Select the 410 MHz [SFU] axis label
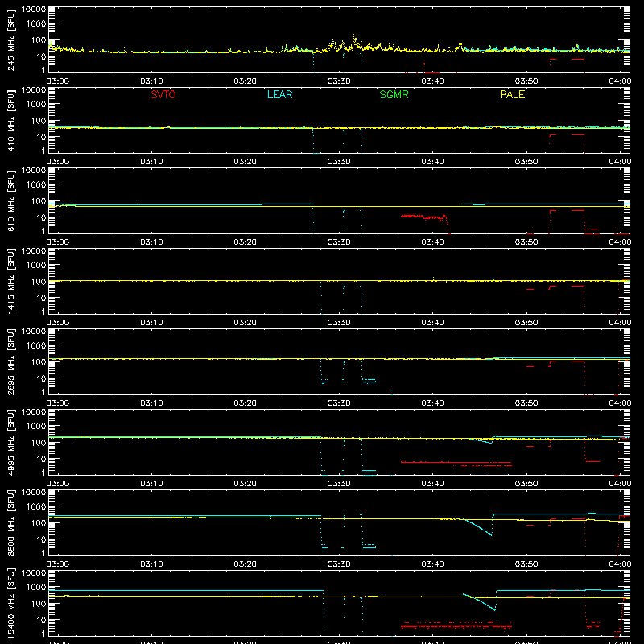 10,120
